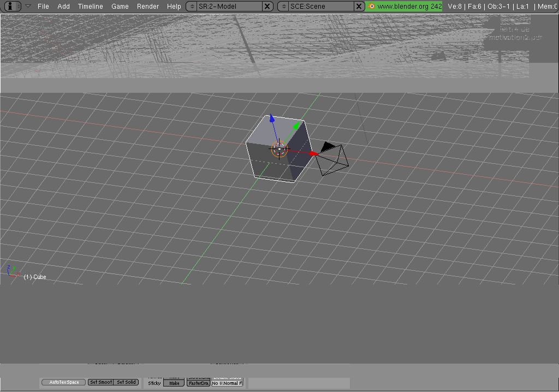Delete the SR:2-Model screen with X
Screen dimensions: 559x392
click(267, 7)
